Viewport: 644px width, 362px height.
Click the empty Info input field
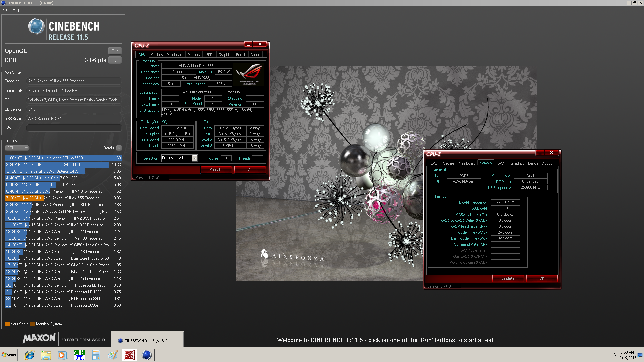[74, 128]
